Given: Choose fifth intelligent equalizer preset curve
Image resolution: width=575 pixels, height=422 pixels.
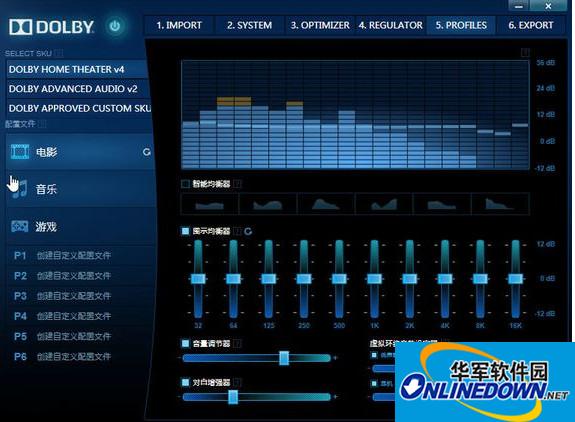Looking at the screenshot, I should tap(442, 203).
